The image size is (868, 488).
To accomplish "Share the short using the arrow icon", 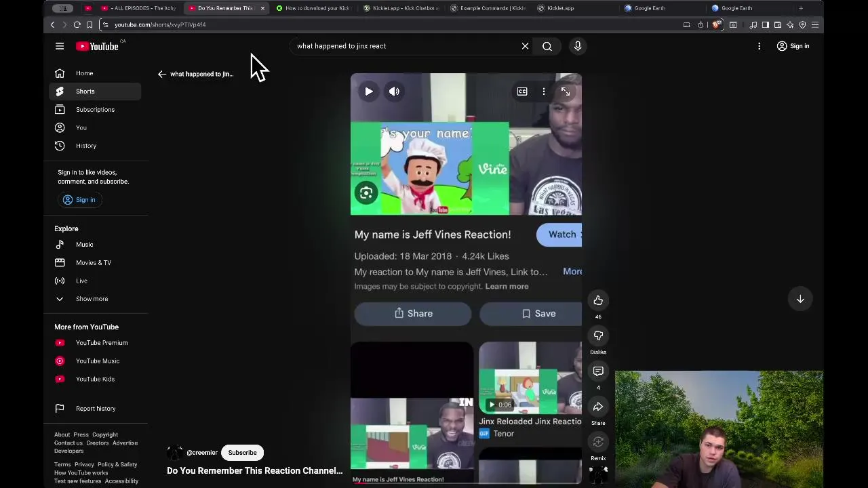I will [598, 407].
